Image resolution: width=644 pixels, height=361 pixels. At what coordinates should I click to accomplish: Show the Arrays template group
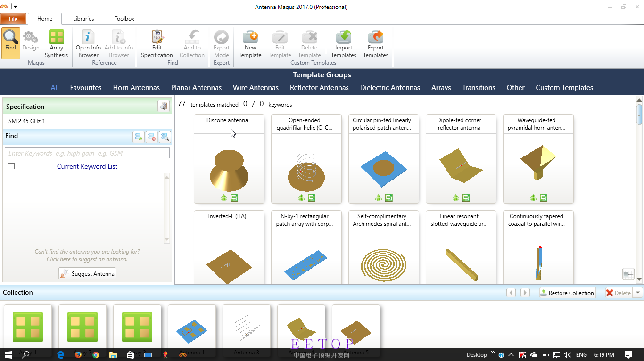click(441, 88)
